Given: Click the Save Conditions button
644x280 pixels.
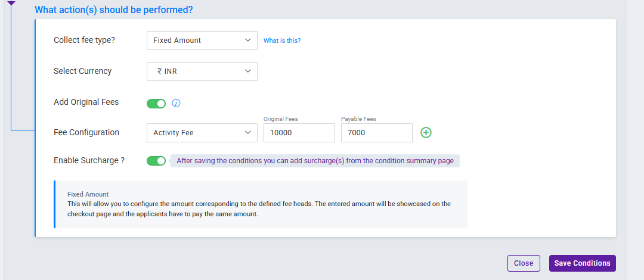Looking at the screenshot, I should point(582,263).
